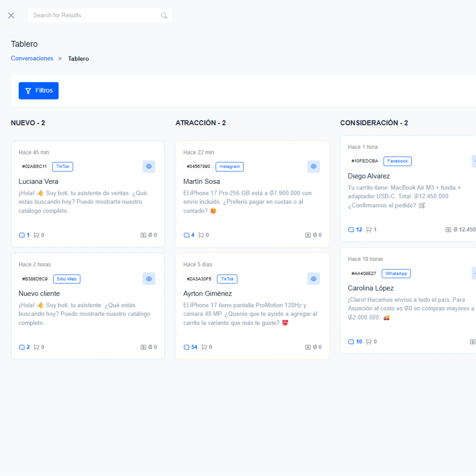Click the Sitio Web channel tag
Viewport: 476px width, 476px height.
click(x=67, y=279)
